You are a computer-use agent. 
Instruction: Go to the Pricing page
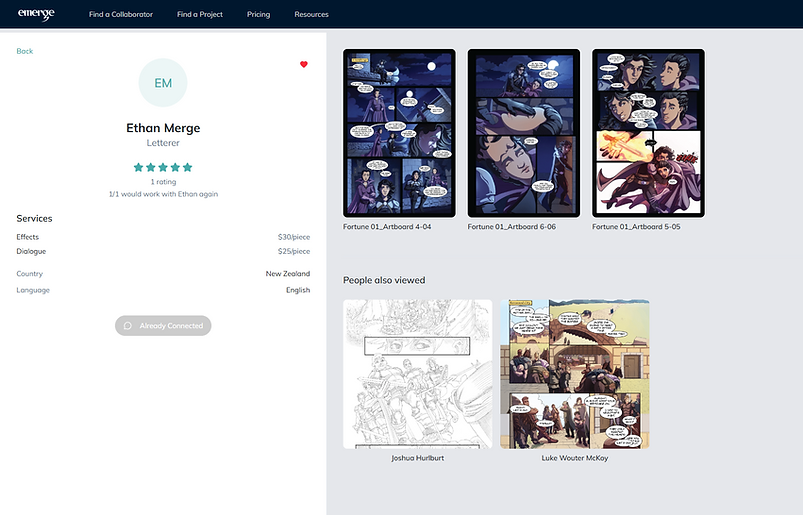pyautogui.click(x=259, y=14)
